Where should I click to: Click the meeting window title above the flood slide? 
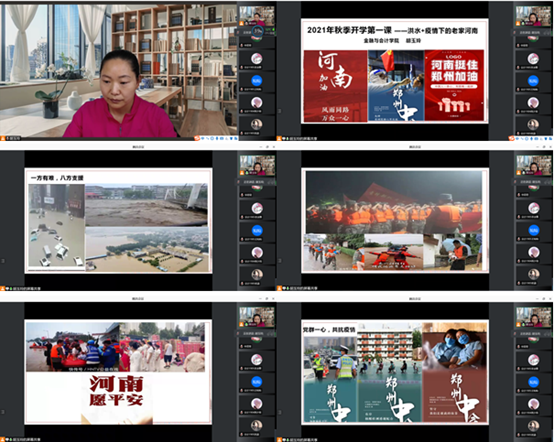pyautogui.click(x=138, y=147)
